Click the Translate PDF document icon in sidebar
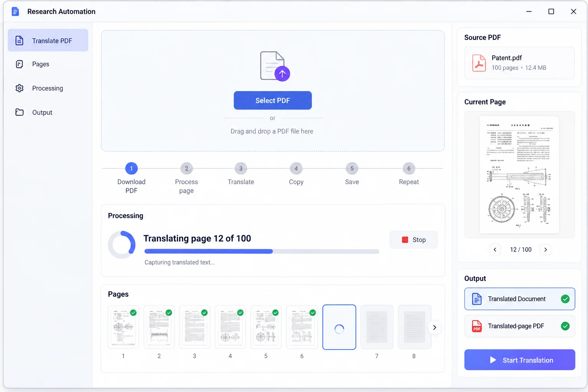This screenshot has height=392, width=588. (x=19, y=40)
